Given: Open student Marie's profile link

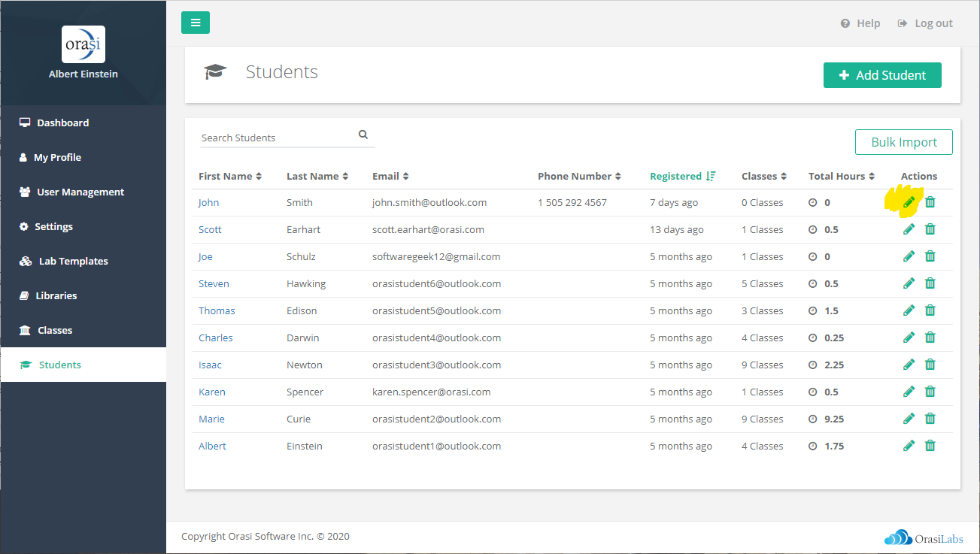Looking at the screenshot, I should pos(211,419).
